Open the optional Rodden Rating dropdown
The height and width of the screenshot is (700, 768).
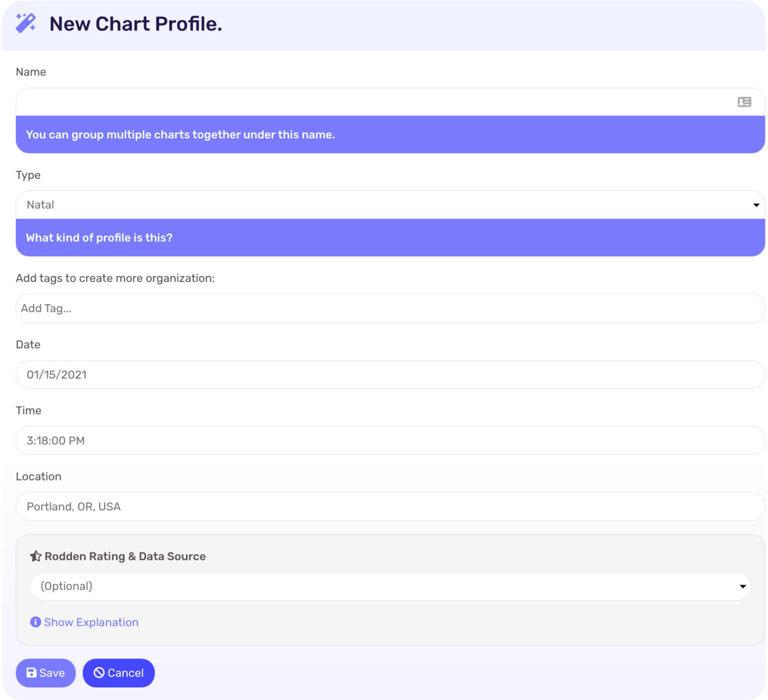tap(390, 586)
